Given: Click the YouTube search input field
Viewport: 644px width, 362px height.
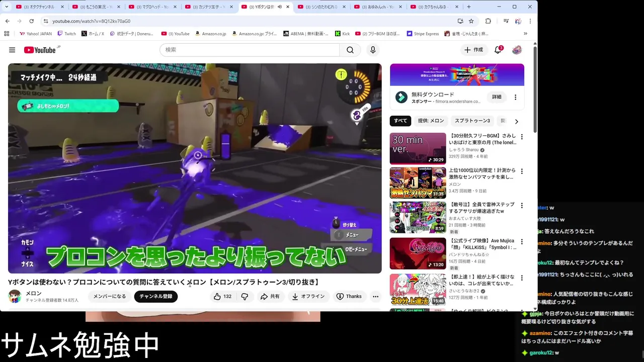Looking at the screenshot, I should click(250, 50).
